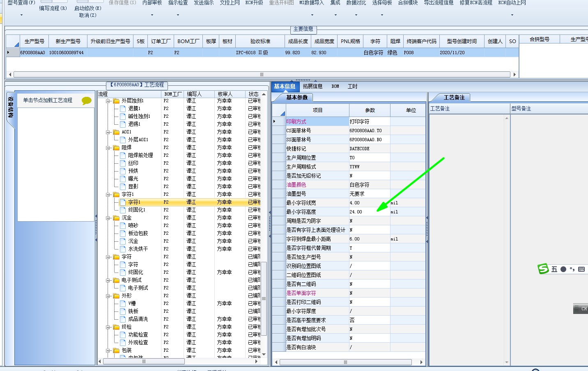Click the document icon beside 阻焊前处理

pyautogui.click(x=123, y=156)
